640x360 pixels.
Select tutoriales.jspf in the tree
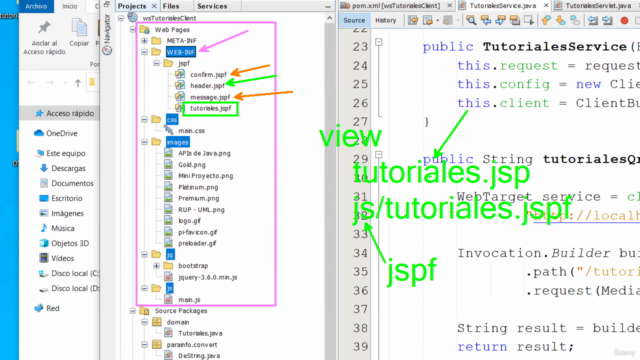click(x=211, y=108)
